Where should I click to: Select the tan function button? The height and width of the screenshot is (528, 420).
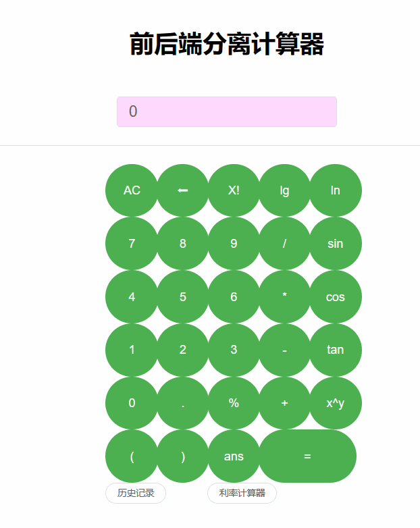pyautogui.click(x=335, y=350)
